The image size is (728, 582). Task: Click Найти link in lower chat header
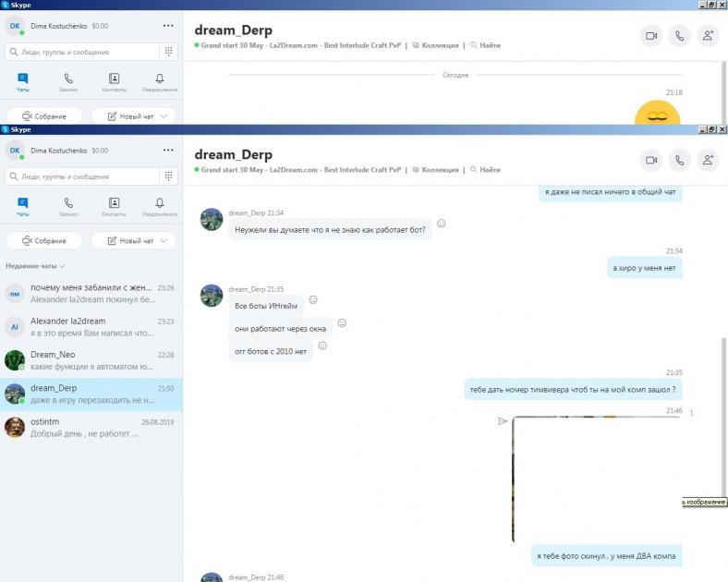pos(485,170)
